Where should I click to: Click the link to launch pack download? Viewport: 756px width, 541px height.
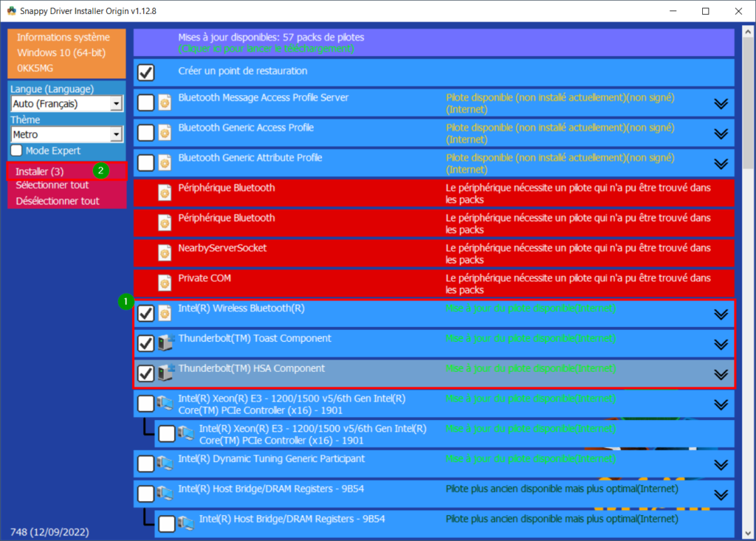coord(266,49)
